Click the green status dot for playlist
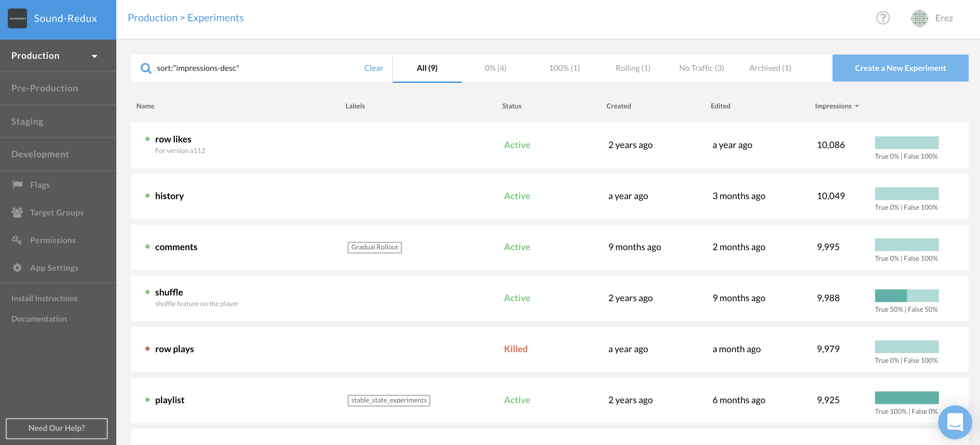 tap(147, 399)
